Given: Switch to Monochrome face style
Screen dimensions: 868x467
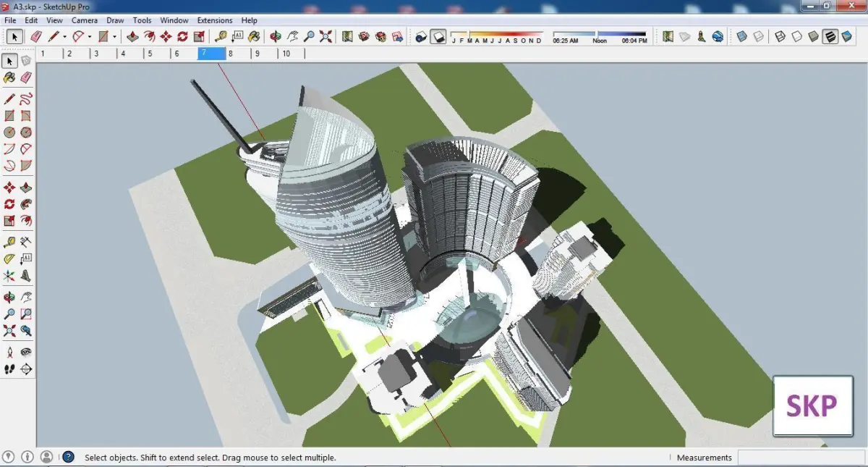Looking at the screenshot, I should point(846,36).
